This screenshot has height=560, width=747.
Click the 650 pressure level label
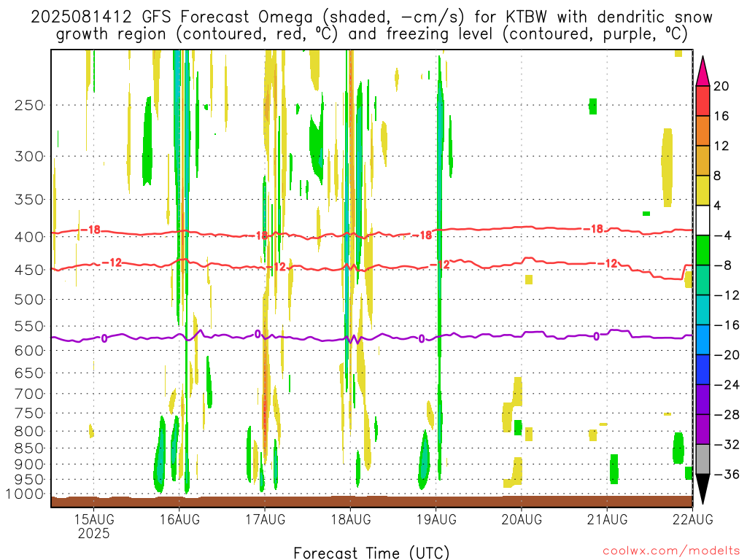tap(29, 373)
